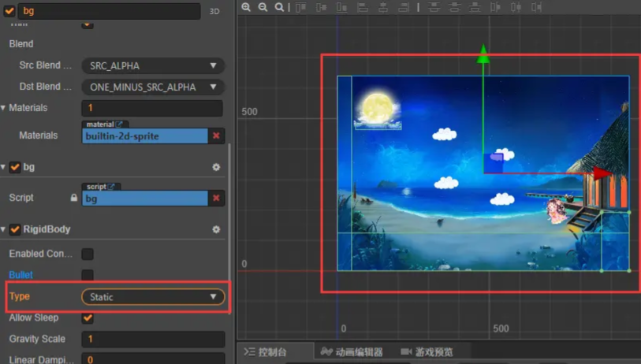Click the lock icon beside Script
Viewport: 641px width, 364px height.
tap(73, 198)
